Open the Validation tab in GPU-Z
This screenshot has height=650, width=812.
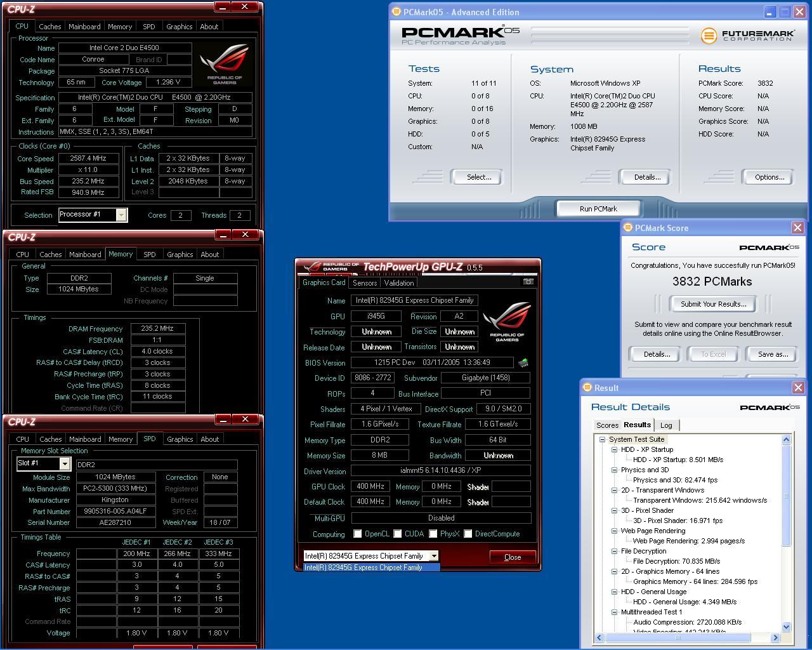point(399,283)
